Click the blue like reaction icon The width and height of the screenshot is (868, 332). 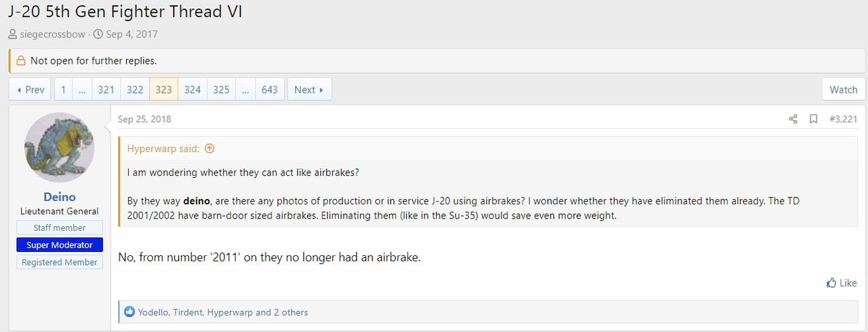(130, 312)
